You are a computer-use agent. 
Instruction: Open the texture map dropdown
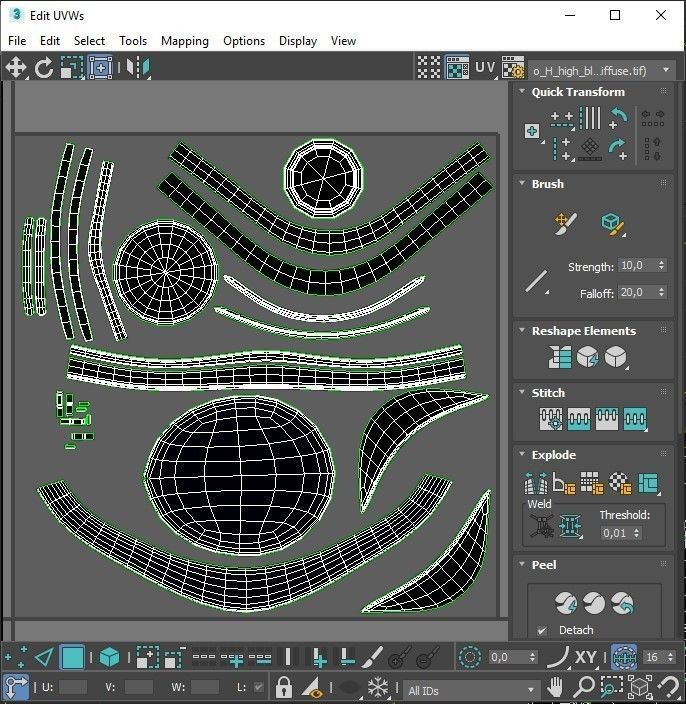tap(602, 70)
